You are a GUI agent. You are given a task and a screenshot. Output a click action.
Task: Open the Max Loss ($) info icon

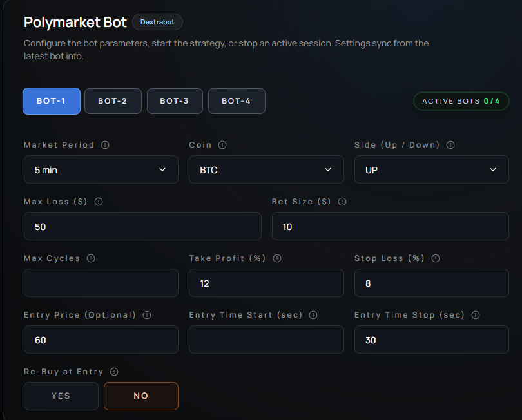pyautogui.click(x=99, y=202)
